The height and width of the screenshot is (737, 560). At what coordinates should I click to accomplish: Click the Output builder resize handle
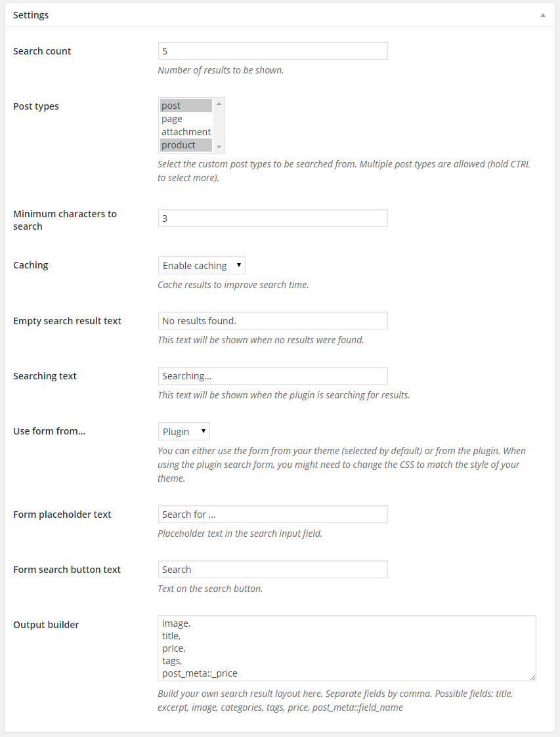(x=532, y=677)
